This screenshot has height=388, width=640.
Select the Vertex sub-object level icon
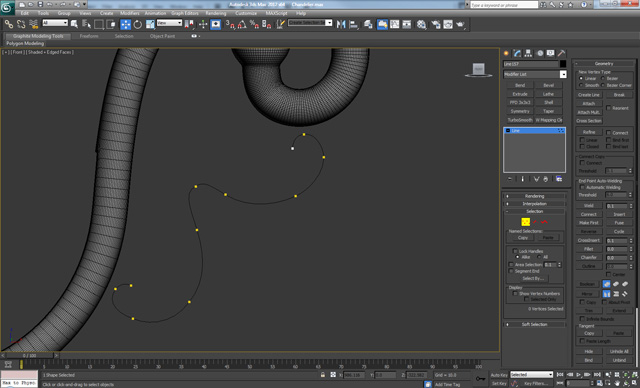click(x=526, y=222)
